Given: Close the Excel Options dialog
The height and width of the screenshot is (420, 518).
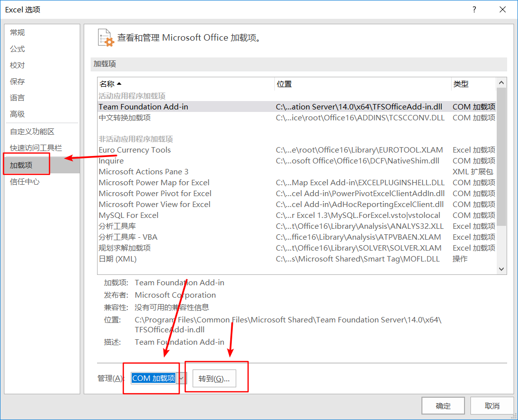Looking at the screenshot, I should tap(503, 9).
